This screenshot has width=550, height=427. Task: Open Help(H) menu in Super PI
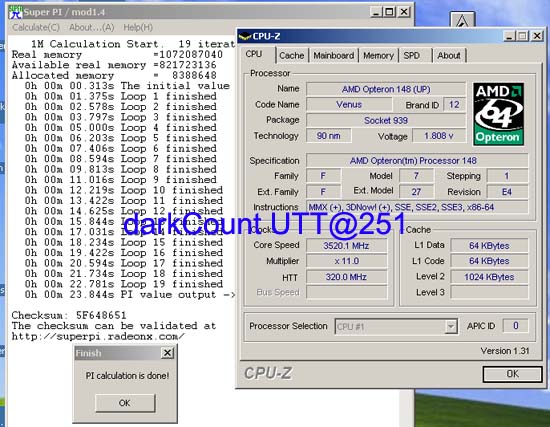138,27
